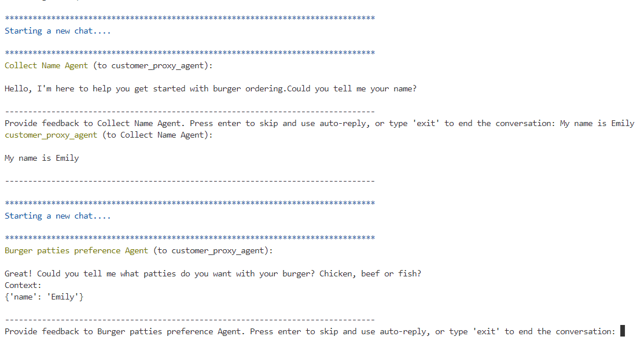Click the question about Chicken, beef or fish
This screenshot has width=644, height=340.
213,274
